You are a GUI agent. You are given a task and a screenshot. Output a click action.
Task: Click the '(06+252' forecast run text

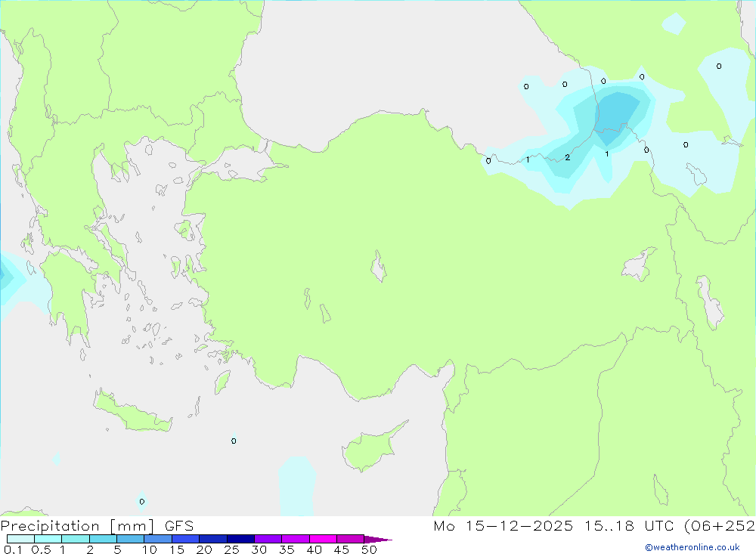pos(720,526)
